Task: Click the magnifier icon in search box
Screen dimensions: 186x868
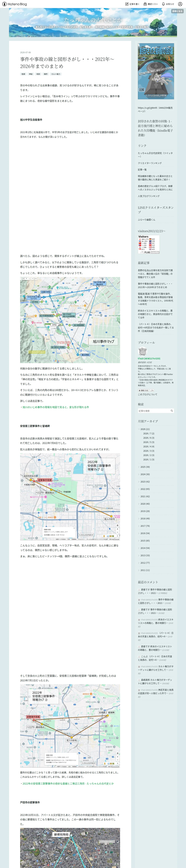Action: click(172, 411)
